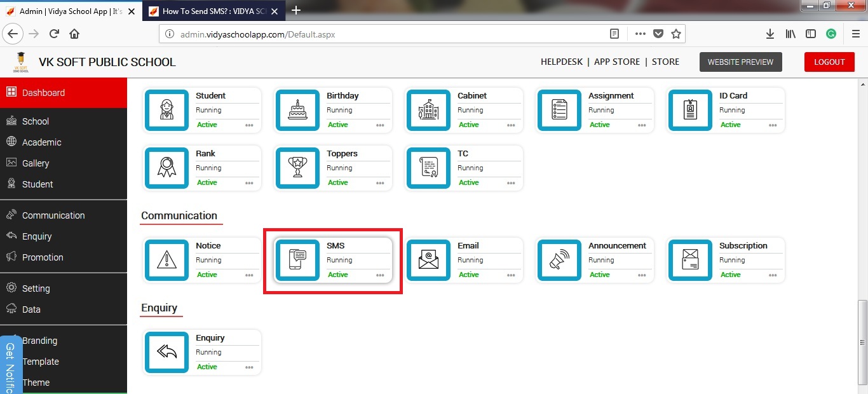Open the STORE link

pos(665,62)
